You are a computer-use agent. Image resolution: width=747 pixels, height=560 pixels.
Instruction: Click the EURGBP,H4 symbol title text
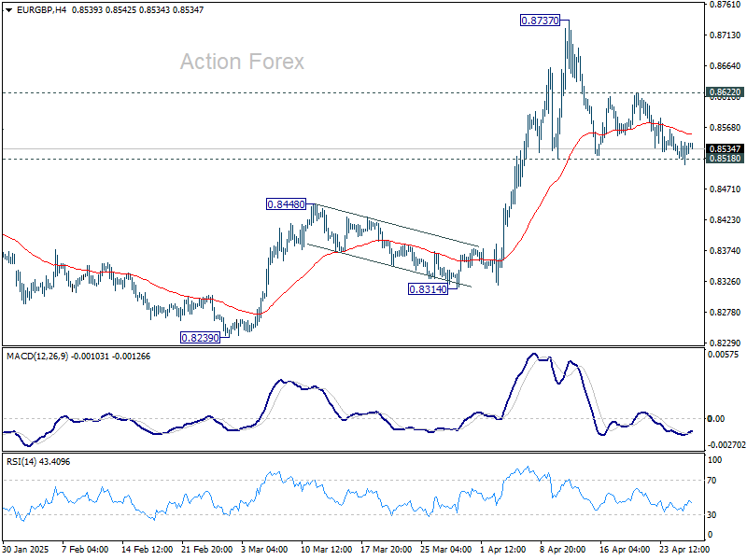coord(41,10)
